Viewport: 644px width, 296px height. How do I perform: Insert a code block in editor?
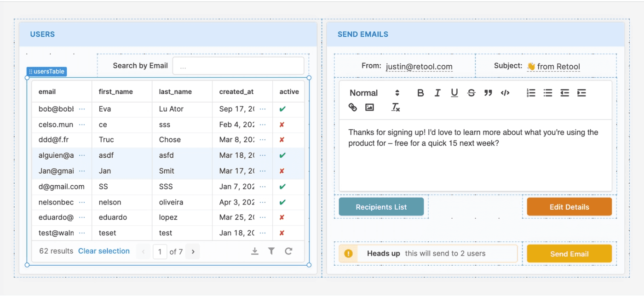click(x=505, y=93)
